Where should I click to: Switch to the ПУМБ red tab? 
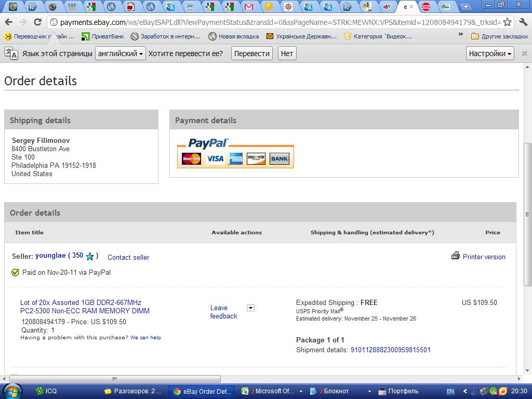(426, 6)
